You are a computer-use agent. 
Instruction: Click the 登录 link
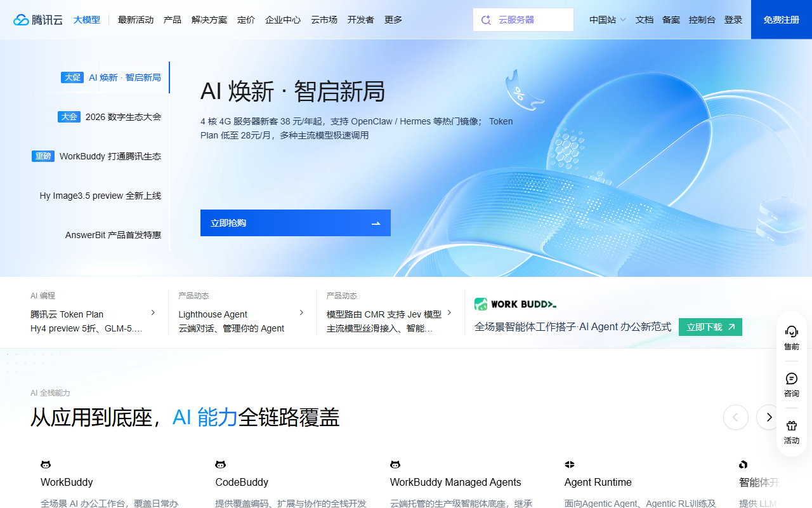click(x=733, y=20)
